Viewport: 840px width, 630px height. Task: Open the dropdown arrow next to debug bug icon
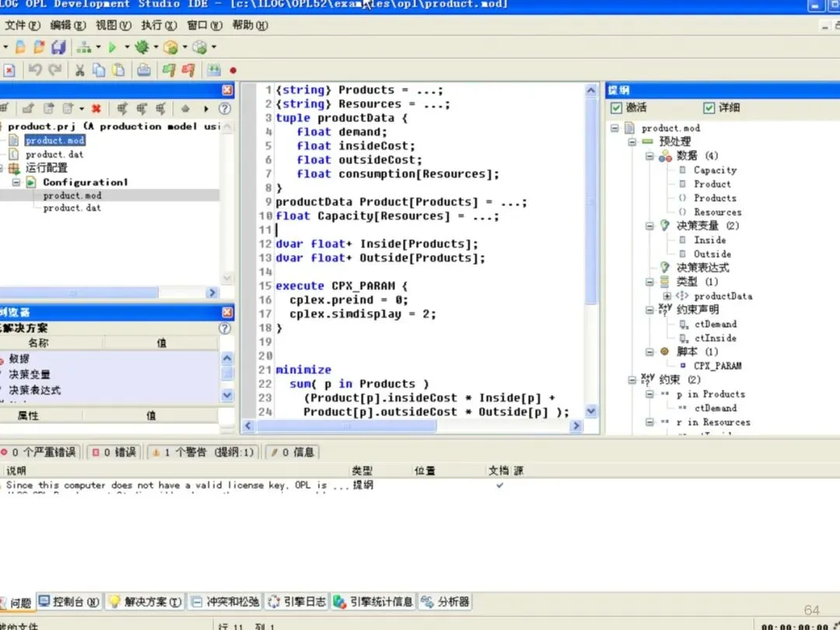pos(156,47)
